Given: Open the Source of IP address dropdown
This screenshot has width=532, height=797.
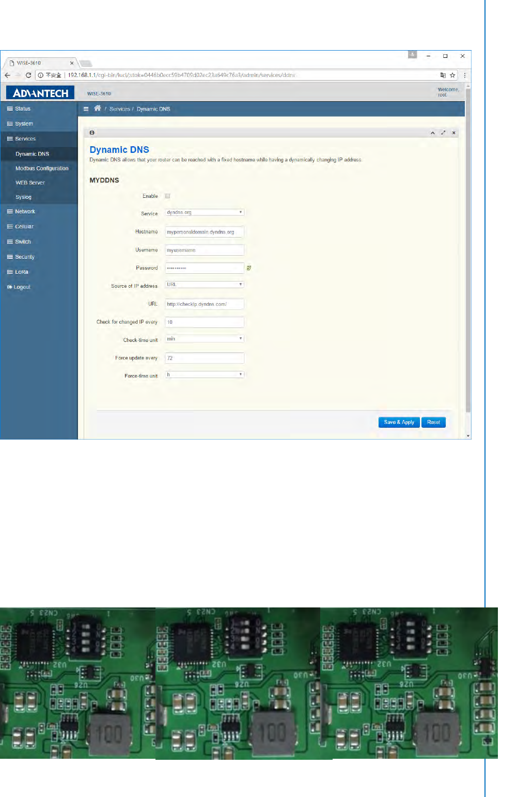Looking at the screenshot, I should click(205, 285).
